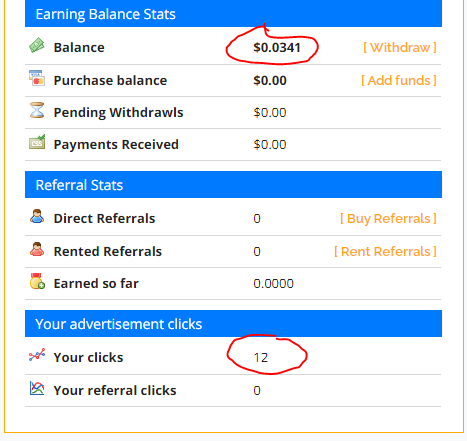The image size is (467, 441).
Task: Click the Your referral clicks graph icon
Action: tap(37, 388)
